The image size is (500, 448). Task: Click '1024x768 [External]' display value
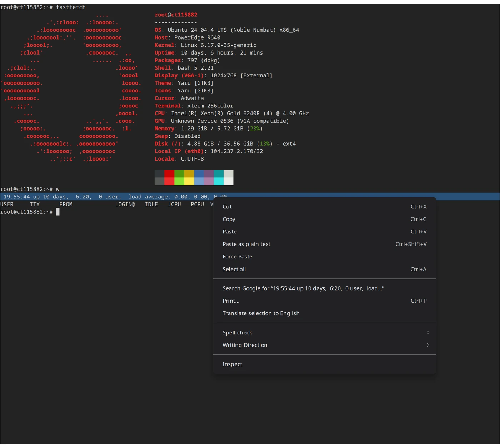coord(241,75)
